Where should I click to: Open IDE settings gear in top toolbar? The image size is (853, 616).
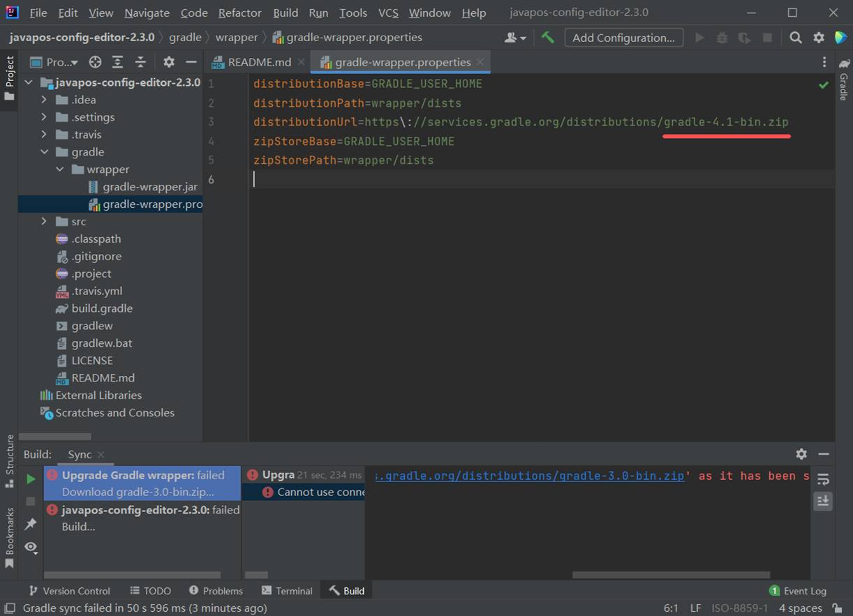tap(819, 38)
